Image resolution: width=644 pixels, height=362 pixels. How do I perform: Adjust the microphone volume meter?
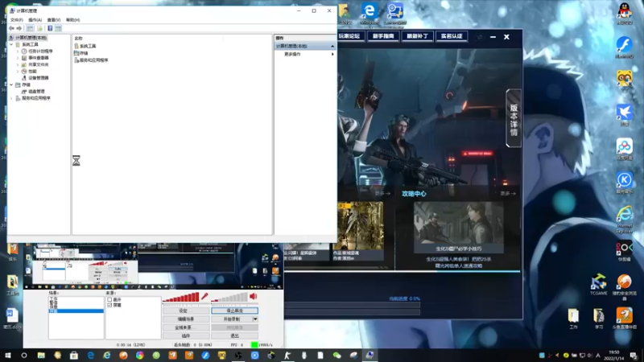[x=180, y=298]
